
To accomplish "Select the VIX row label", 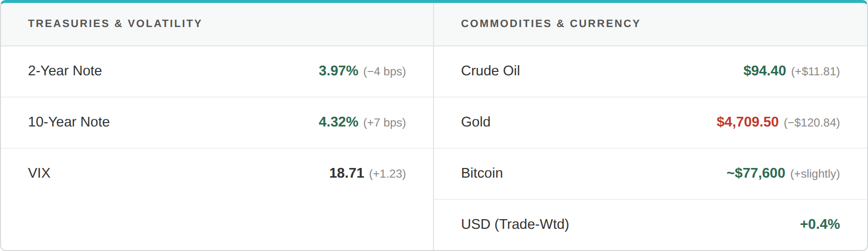I will pos(39,173).
